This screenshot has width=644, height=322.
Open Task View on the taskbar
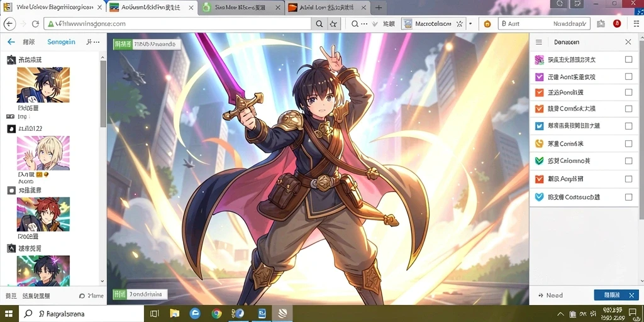(155, 314)
